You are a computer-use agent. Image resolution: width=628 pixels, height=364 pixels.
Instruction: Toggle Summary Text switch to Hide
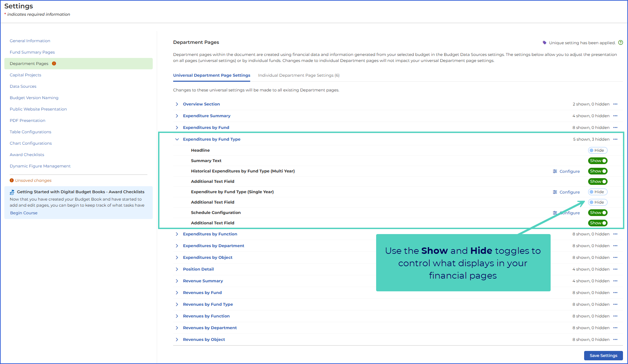[x=598, y=161]
